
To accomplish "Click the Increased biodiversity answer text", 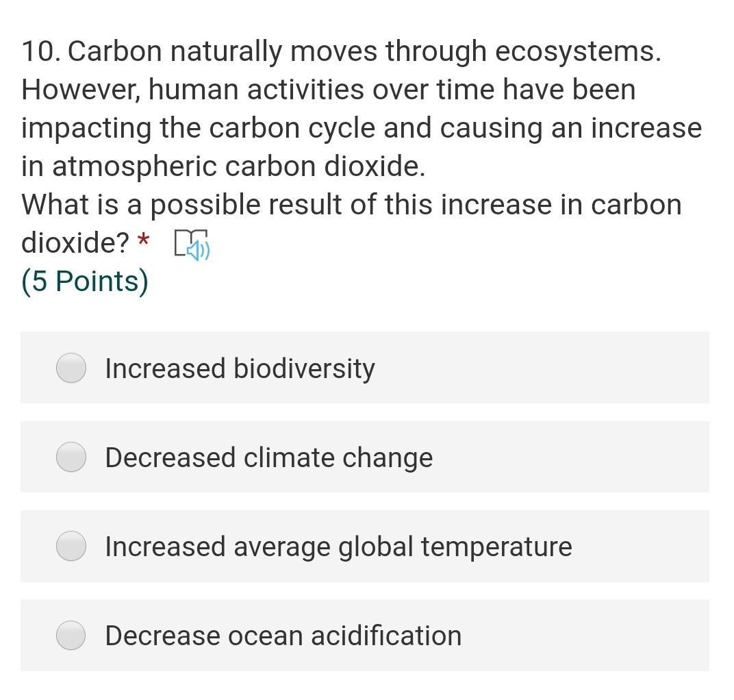I will pos(240,368).
